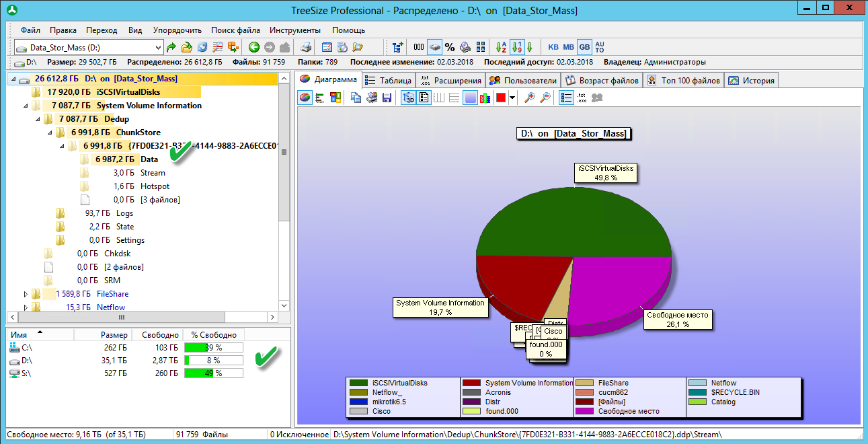This screenshot has width=868, height=444.
Task: Set size unit to KB
Action: (x=553, y=47)
